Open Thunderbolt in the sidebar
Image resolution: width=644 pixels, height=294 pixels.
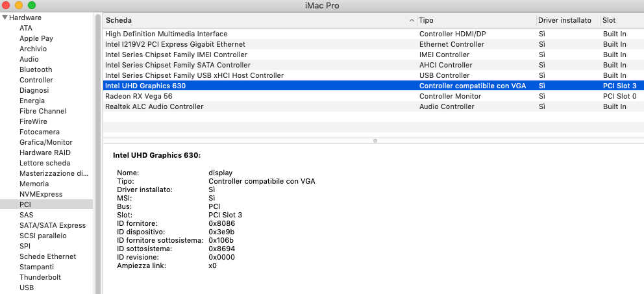tap(40, 277)
